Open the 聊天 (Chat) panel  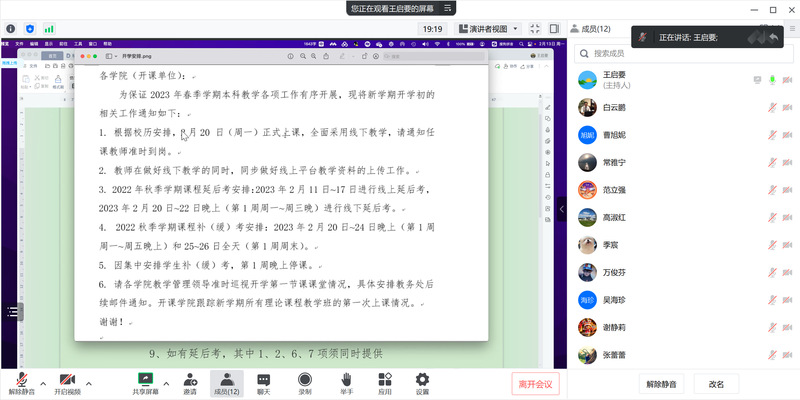[x=264, y=383]
